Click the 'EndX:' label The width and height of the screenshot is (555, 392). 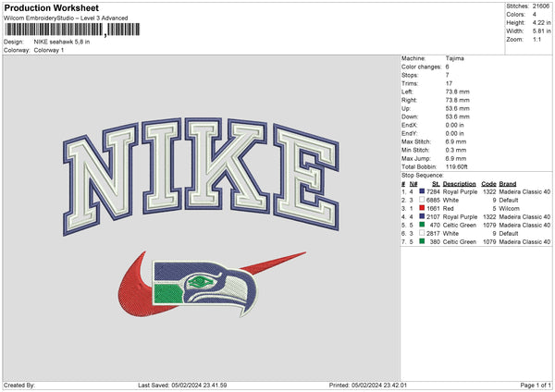pyautogui.click(x=409, y=125)
